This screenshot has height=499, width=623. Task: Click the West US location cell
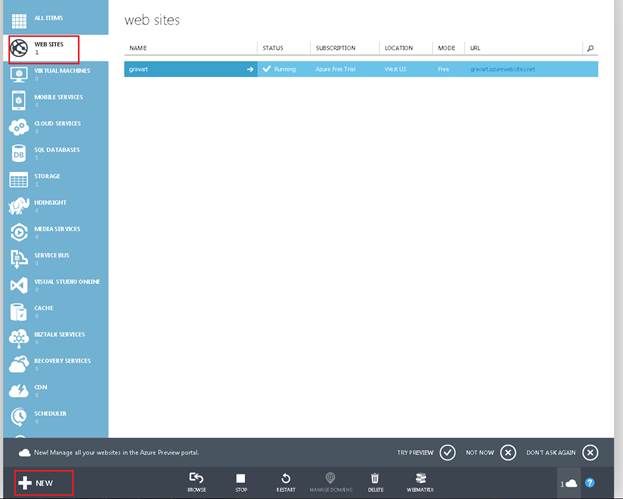coord(395,69)
